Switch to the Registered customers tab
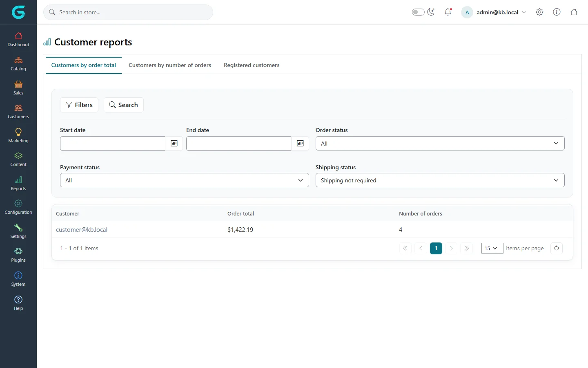The height and width of the screenshot is (368, 588). pyautogui.click(x=252, y=65)
